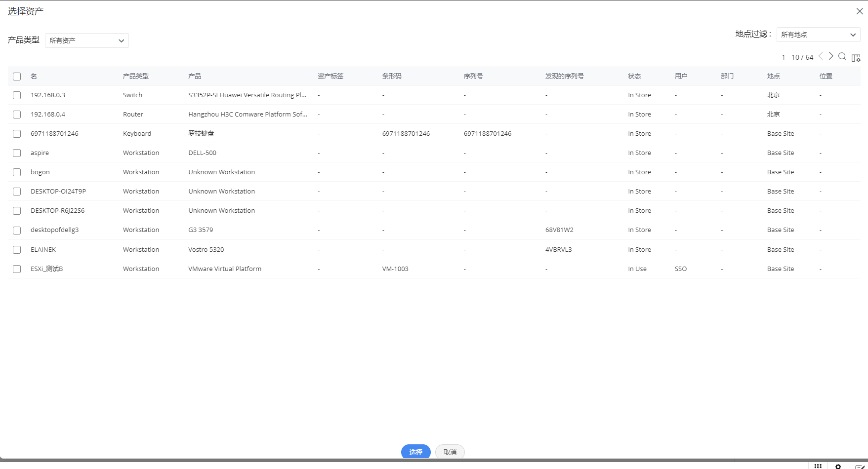Select the DESKTOP-R6J22S6 checkbox

(x=17, y=211)
